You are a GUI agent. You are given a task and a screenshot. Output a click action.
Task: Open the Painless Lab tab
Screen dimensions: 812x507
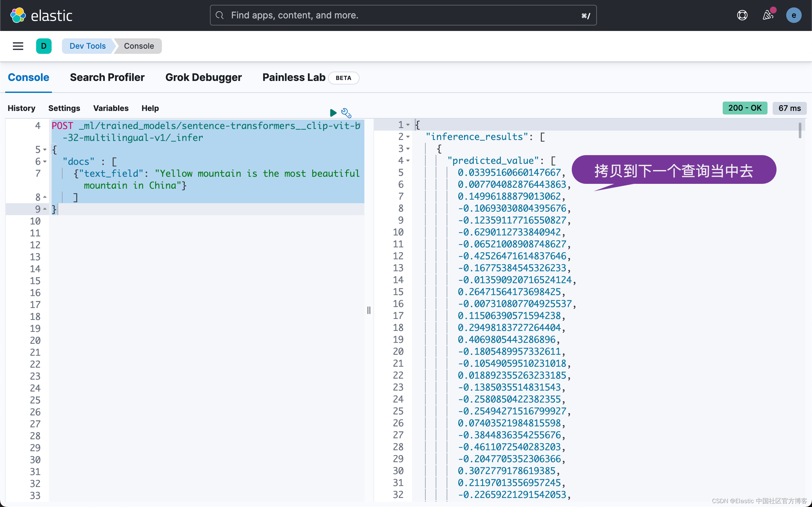[294, 77]
